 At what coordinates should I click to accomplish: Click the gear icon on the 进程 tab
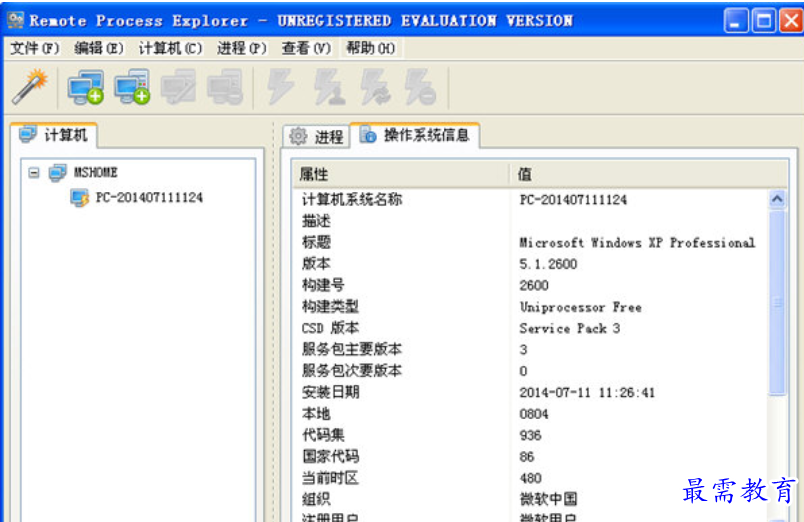(x=298, y=136)
